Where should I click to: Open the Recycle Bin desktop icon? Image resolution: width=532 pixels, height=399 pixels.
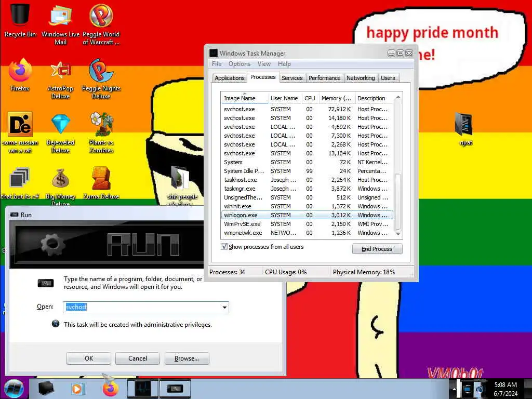[x=20, y=20]
